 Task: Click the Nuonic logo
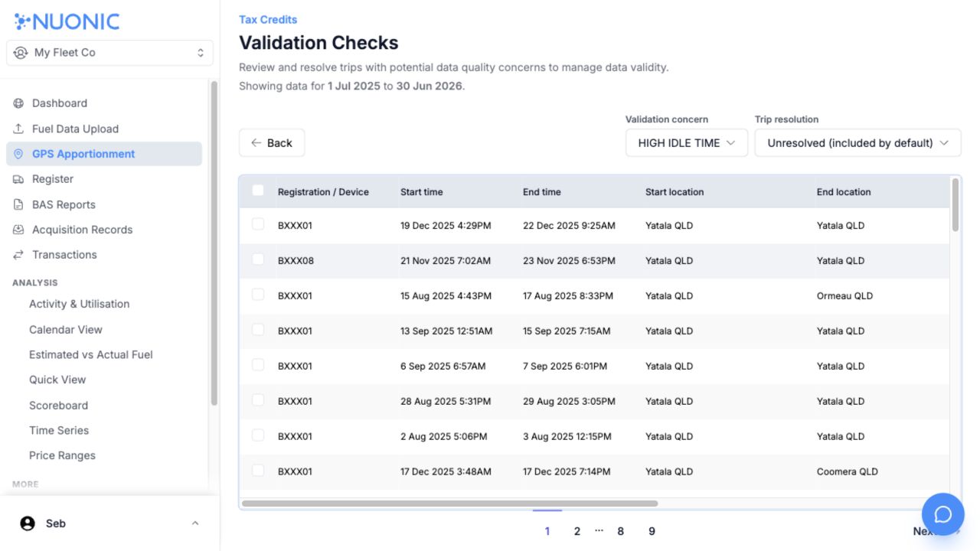[67, 21]
